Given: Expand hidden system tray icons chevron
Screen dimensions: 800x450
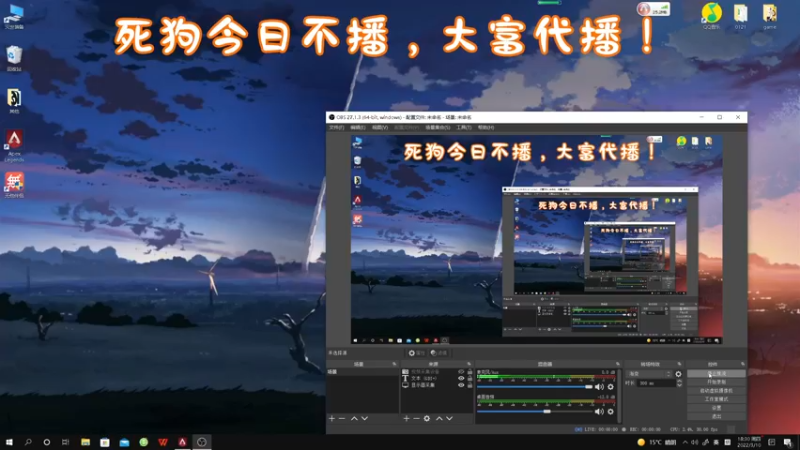Looking at the screenshot, I should pyautogui.click(x=685, y=442).
